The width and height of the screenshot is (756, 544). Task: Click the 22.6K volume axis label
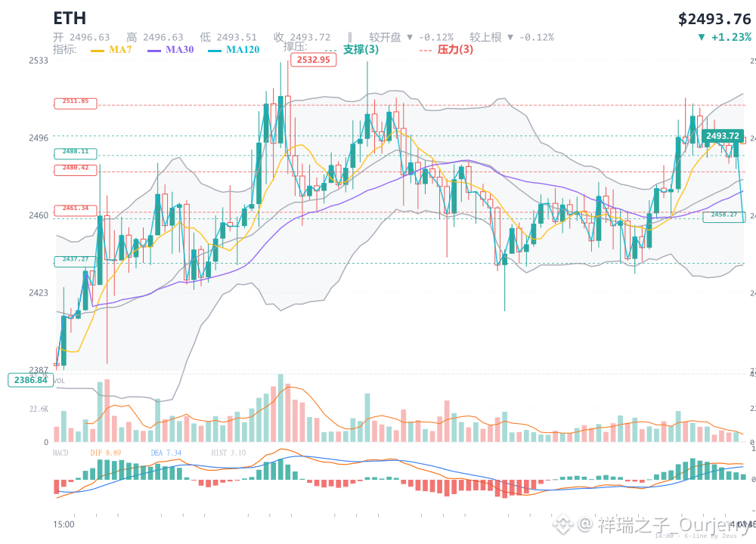39,409
